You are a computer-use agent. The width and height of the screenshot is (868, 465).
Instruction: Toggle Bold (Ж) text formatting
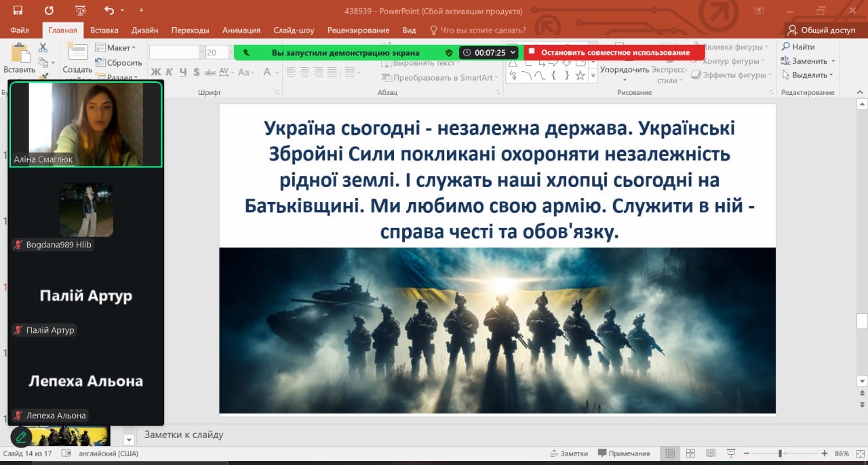pyautogui.click(x=155, y=72)
